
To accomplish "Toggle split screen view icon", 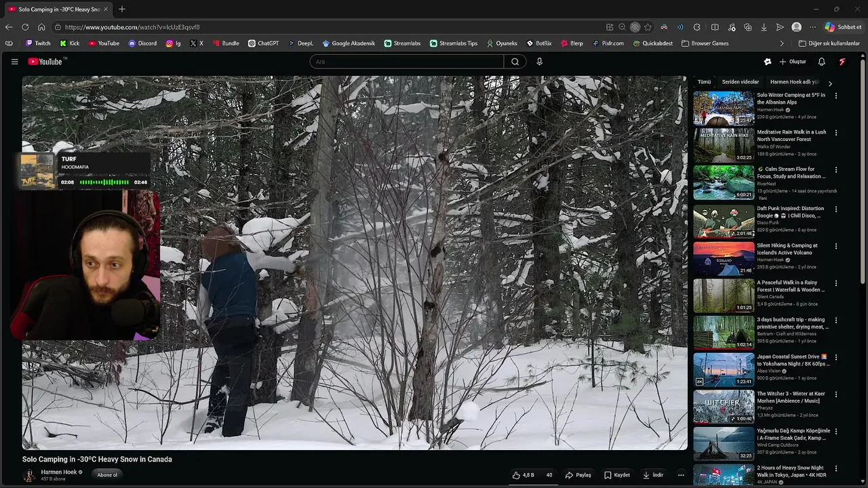I will 715,27.
